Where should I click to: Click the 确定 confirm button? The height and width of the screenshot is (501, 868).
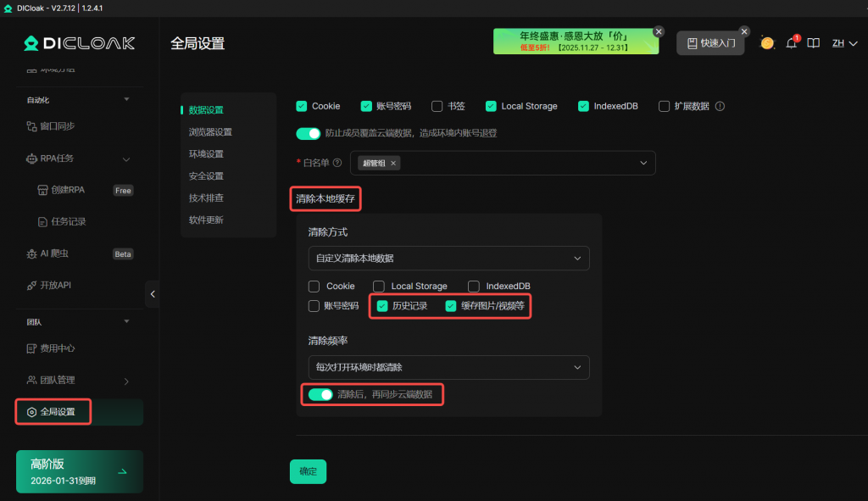308,471
